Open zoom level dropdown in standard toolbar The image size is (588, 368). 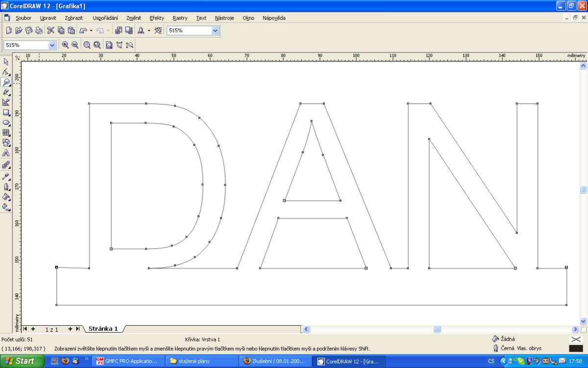tap(215, 30)
